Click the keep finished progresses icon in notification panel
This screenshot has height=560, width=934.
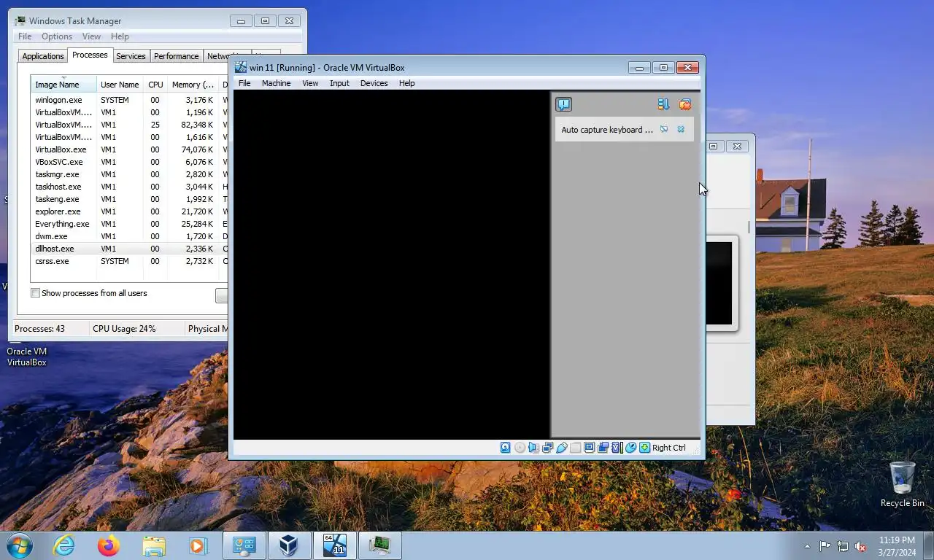pos(663,104)
